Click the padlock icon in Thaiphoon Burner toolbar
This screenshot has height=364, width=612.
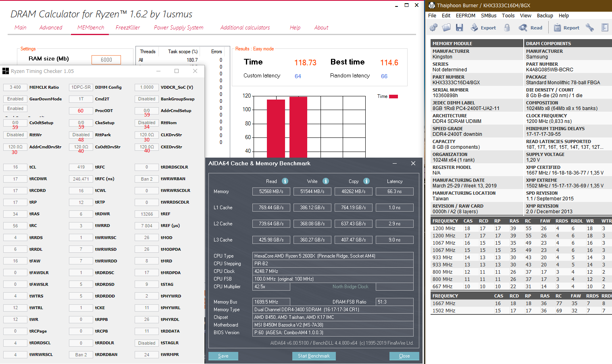point(507,27)
